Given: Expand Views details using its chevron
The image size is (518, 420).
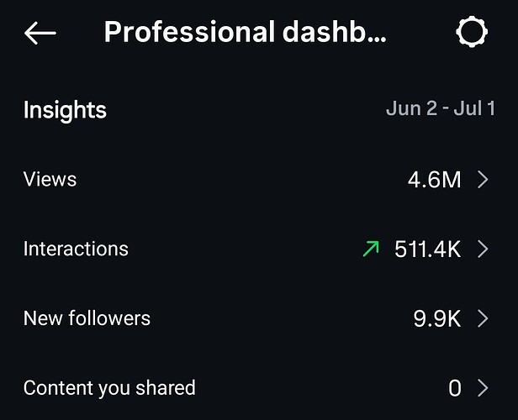Looking at the screenshot, I should [483, 180].
